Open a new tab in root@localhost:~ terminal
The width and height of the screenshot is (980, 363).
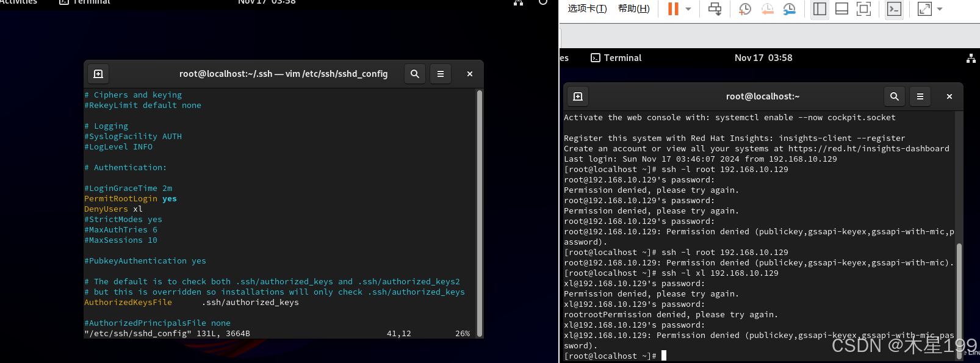click(x=578, y=96)
